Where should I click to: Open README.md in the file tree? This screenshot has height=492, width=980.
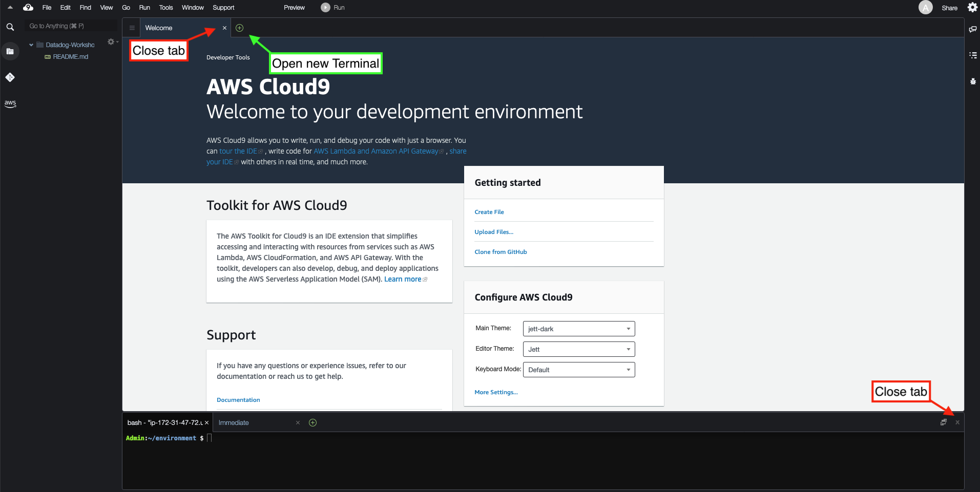point(70,57)
